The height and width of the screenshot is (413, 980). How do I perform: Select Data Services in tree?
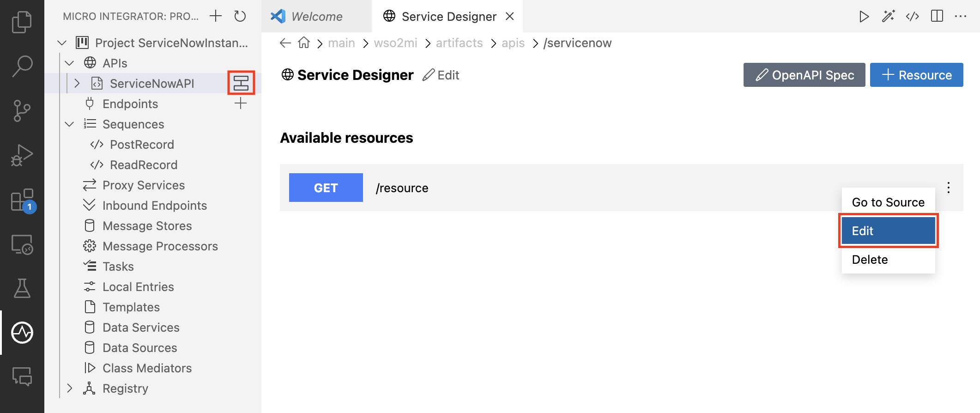tap(141, 328)
